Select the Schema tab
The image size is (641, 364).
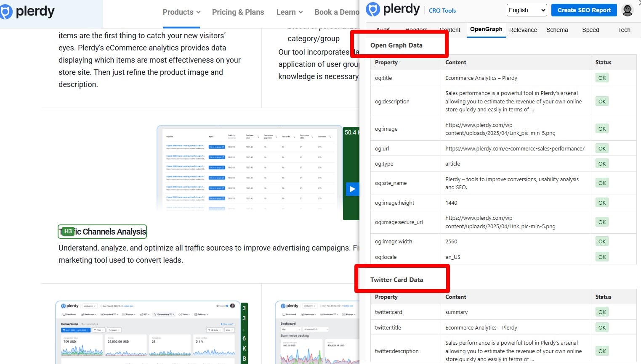tap(557, 30)
